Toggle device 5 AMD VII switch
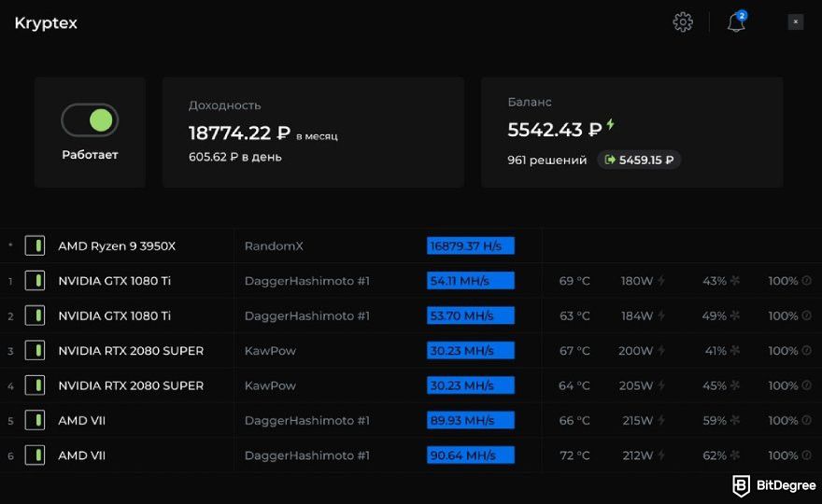 coord(35,420)
